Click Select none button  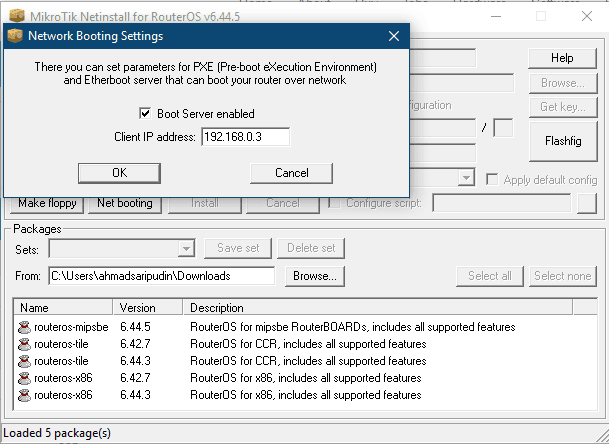point(563,276)
